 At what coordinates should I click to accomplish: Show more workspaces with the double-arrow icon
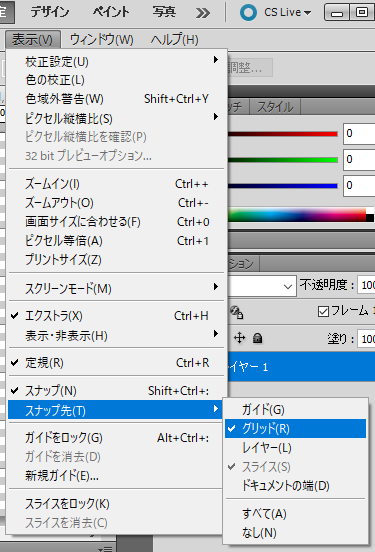point(203,13)
